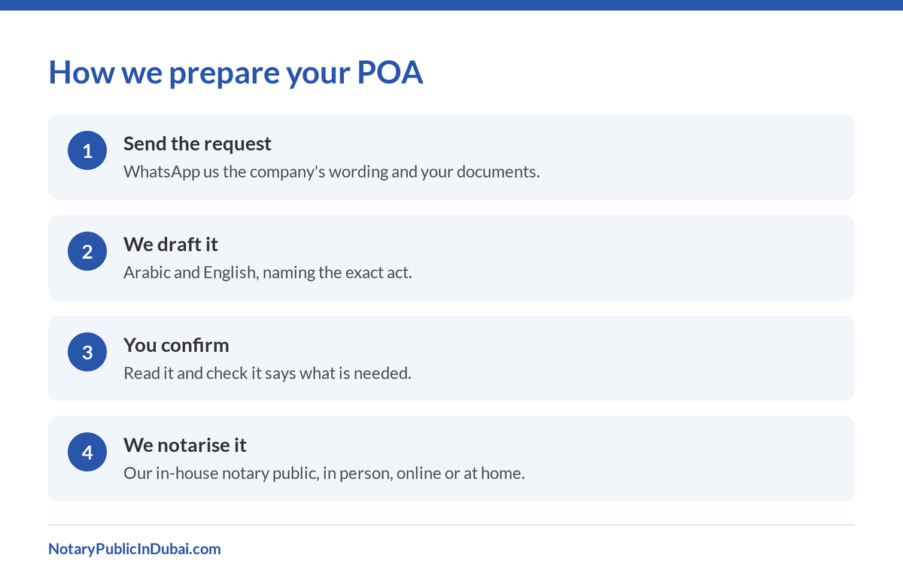
Task: Click the step 1 number circle
Action: (87, 150)
